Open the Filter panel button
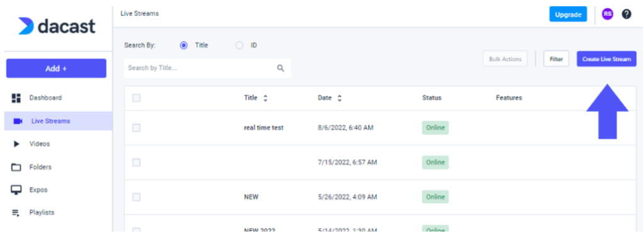Screen dimensions: 644x236 click(556, 59)
